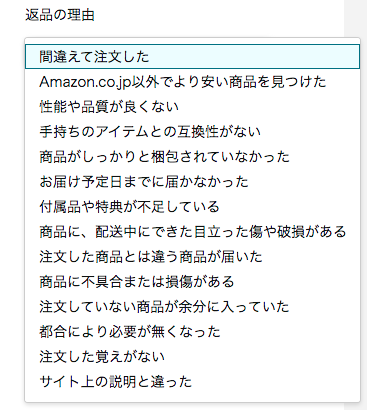Pick 都合により必要が無くなった
This screenshot has height=410, width=367.
click(192, 332)
